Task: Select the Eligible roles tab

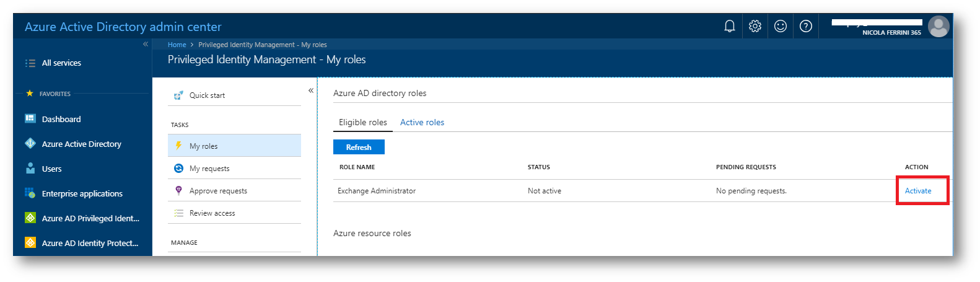Action: pos(363,122)
